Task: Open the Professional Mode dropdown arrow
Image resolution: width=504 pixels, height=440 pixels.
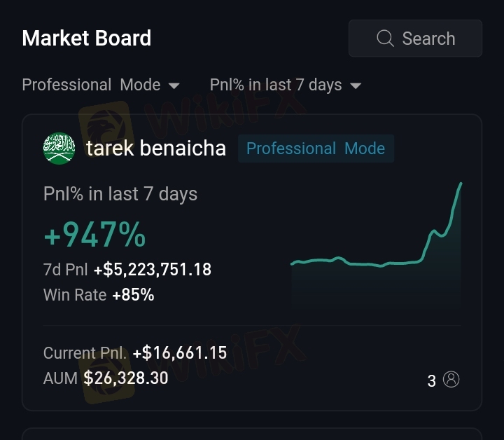Action: [174, 86]
